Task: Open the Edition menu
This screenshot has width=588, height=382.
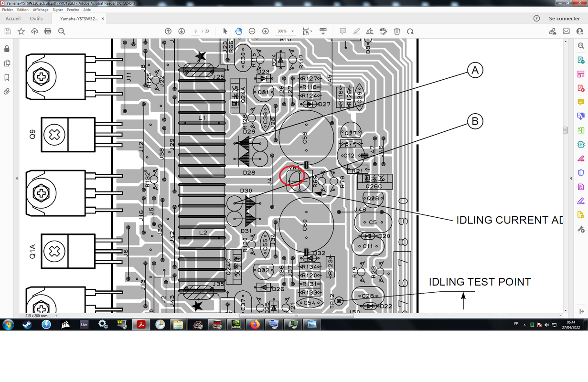Action: pos(22,10)
